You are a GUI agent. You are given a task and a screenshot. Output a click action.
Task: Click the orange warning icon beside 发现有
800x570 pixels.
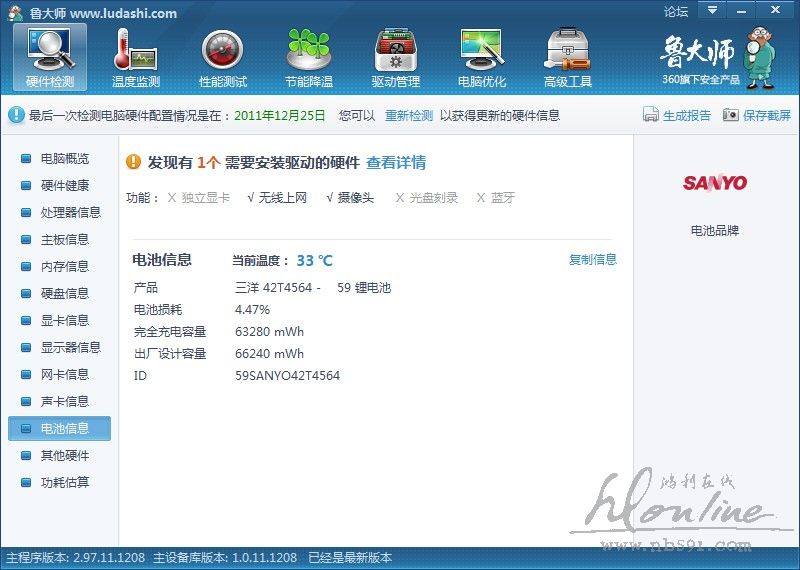[x=133, y=162]
